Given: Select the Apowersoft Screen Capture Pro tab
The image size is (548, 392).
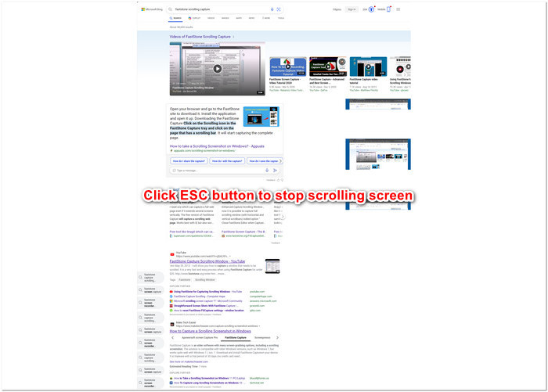Looking at the screenshot, I should 200,338.
